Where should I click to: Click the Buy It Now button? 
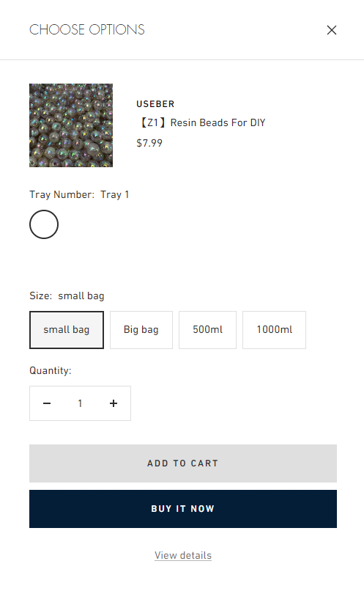pos(183,509)
